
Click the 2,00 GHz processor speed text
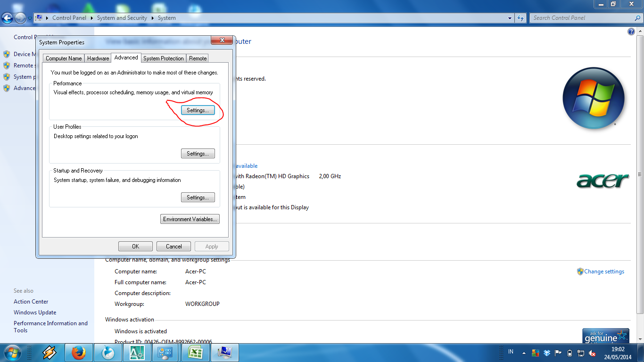click(330, 176)
